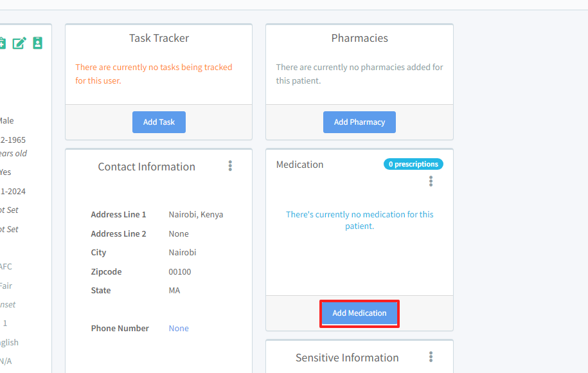
Task: Click the Add Task button
Action: (x=159, y=122)
